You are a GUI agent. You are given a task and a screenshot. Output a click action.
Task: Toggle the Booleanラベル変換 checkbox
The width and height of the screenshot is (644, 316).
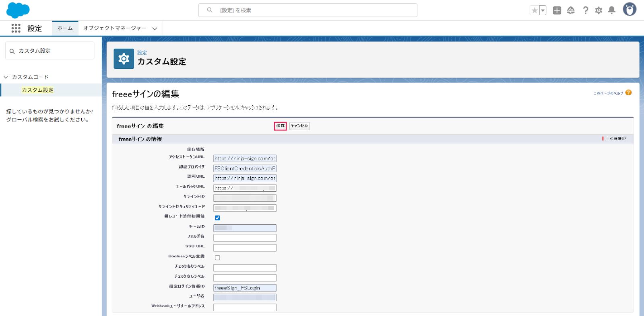pyautogui.click(x=217, y=258)
